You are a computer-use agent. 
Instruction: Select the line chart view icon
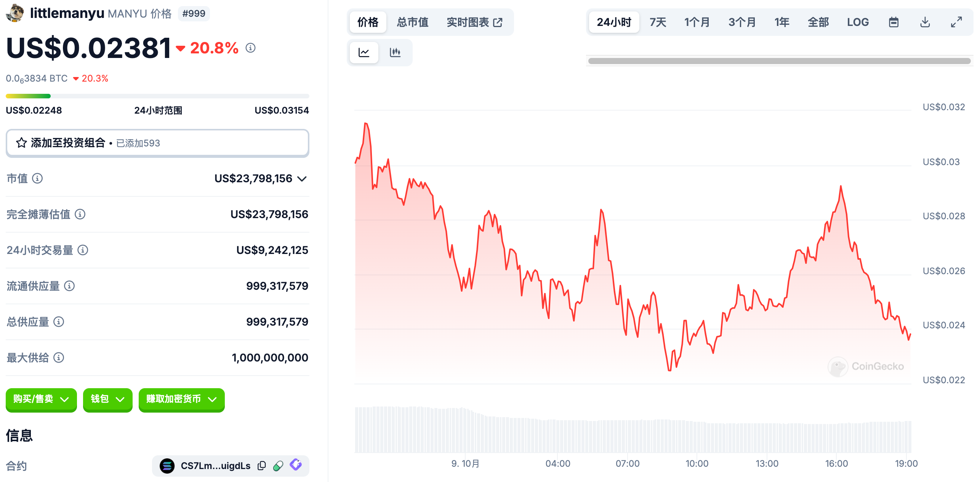coord(364,52)
